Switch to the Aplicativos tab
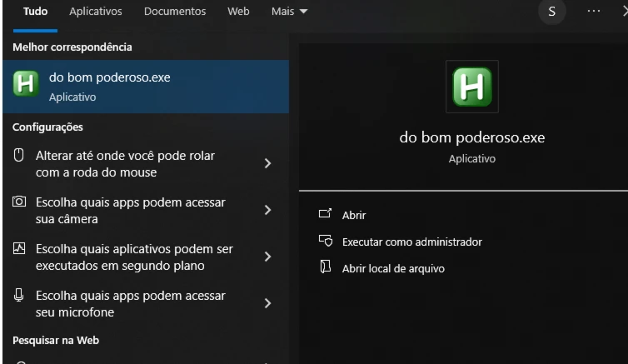Image resolution: width=628 pixels, height=364 pixels. pyautogui.click(x=95, y=12)
